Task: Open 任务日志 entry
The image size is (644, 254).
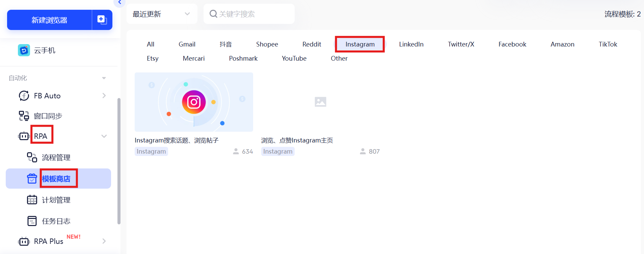Action: 56,221
